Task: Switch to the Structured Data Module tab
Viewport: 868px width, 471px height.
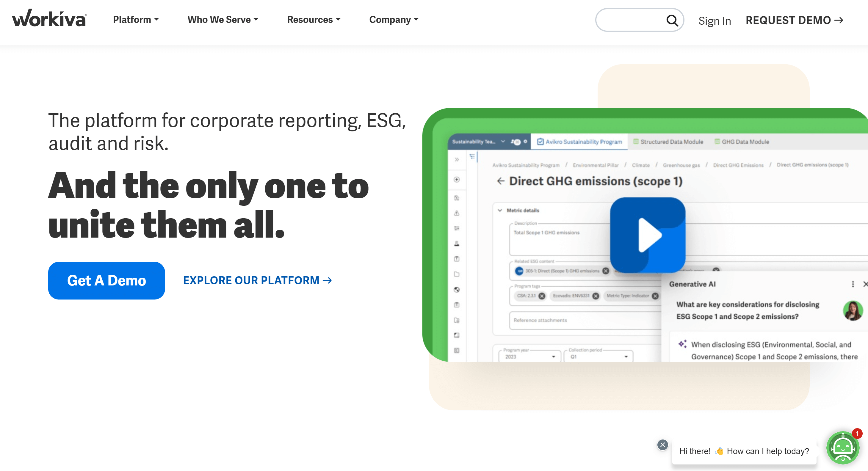Action: pos(668,142)
